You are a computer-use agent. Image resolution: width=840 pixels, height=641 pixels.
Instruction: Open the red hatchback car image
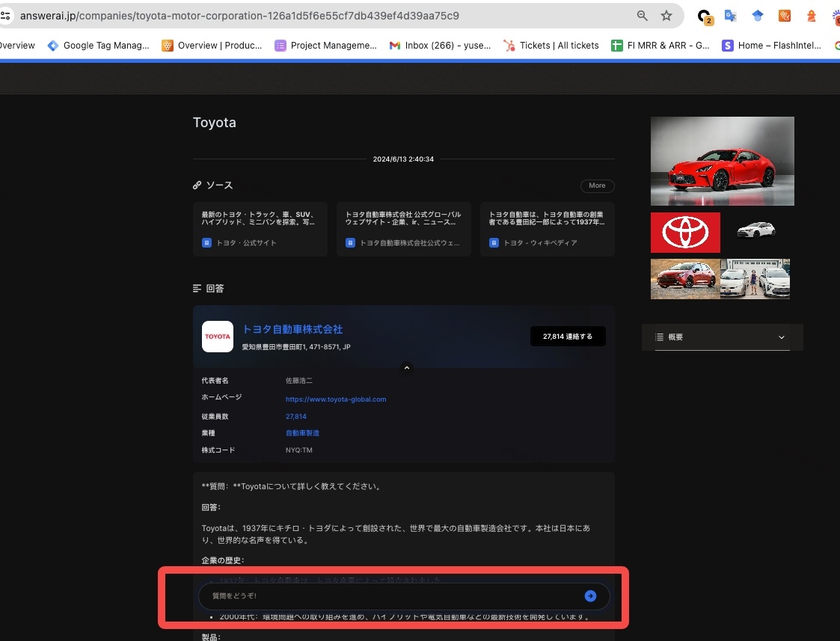click(x=686, y=279)
